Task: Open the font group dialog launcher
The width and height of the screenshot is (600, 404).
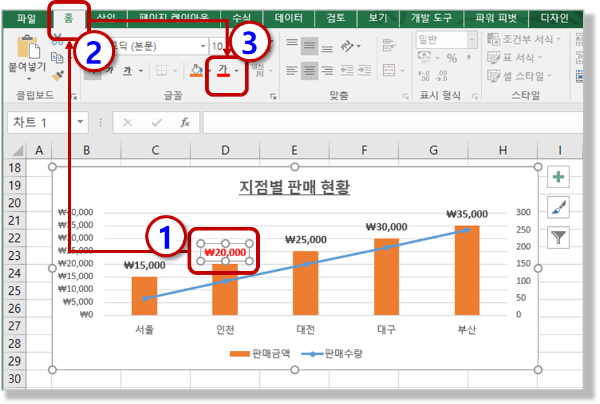Action: [x=273, y=96]
